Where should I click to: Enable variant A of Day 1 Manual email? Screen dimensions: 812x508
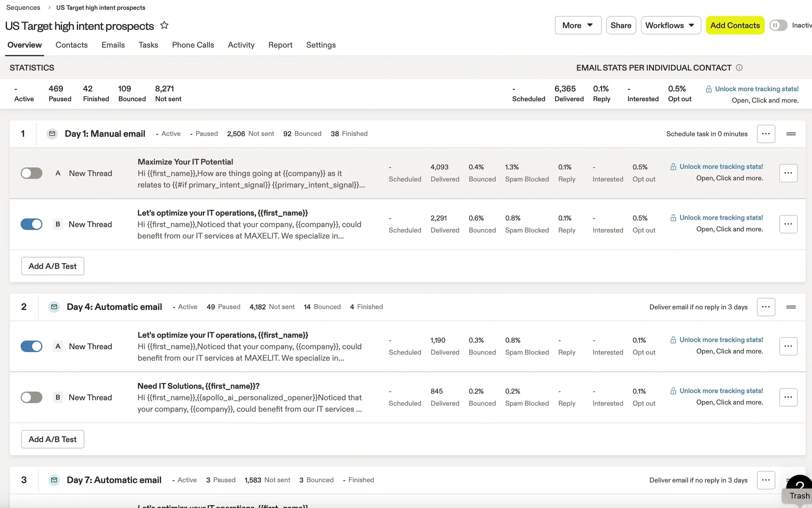point(31,173)
